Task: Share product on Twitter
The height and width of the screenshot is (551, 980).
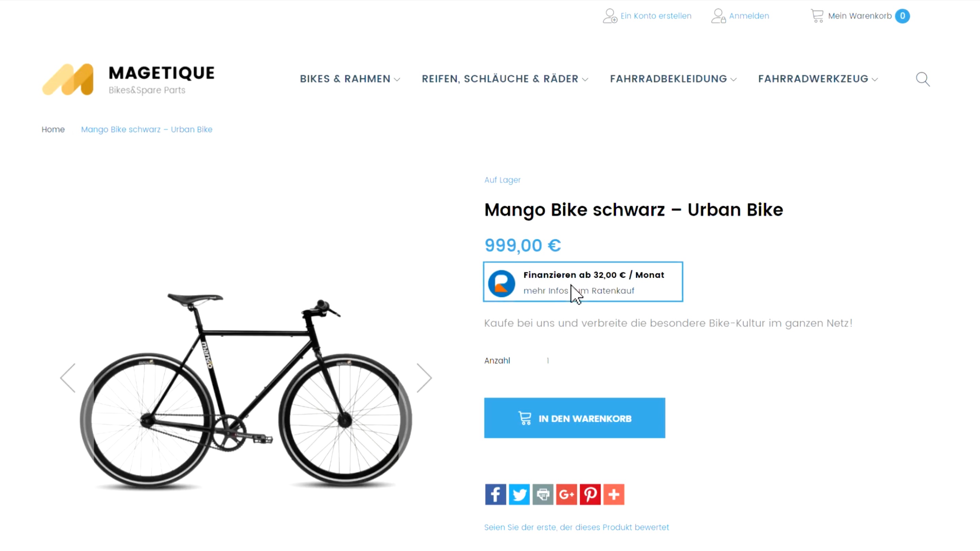Action: click(x=519, y=494)
